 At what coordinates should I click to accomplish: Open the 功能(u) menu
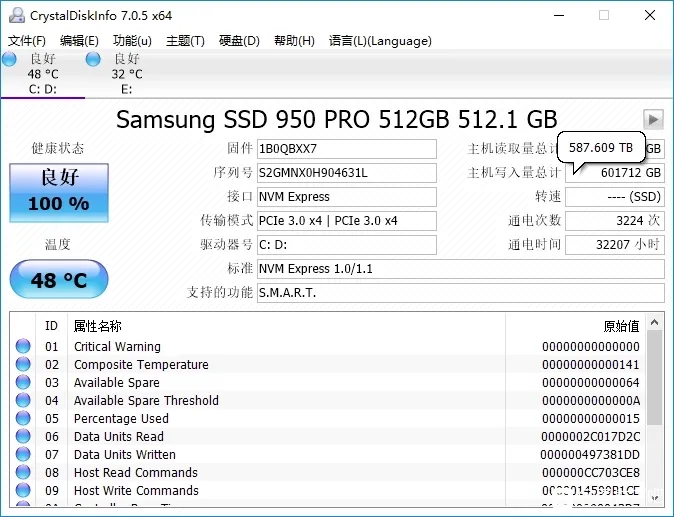click(132, 41)
